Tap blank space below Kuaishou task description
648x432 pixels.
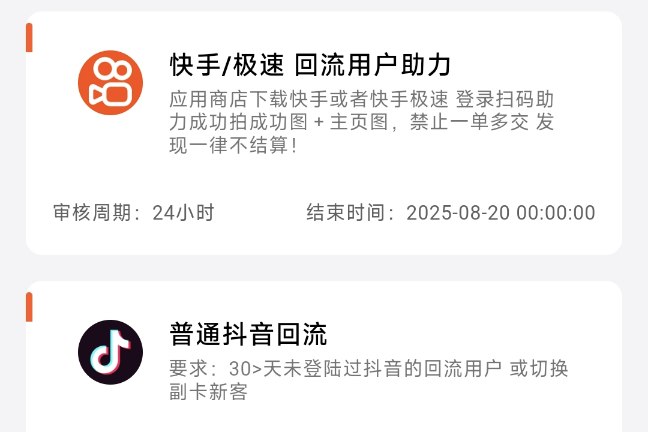tap(324, 179)
